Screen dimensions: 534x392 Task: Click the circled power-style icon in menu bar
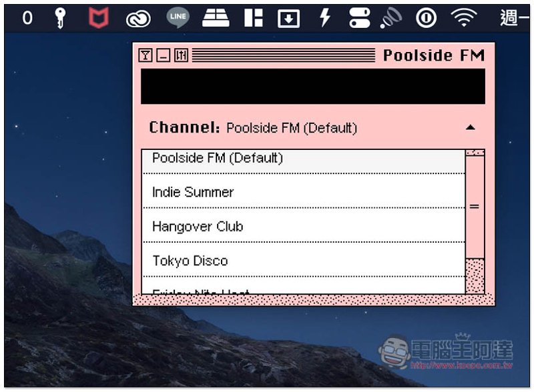pos(426,18)
